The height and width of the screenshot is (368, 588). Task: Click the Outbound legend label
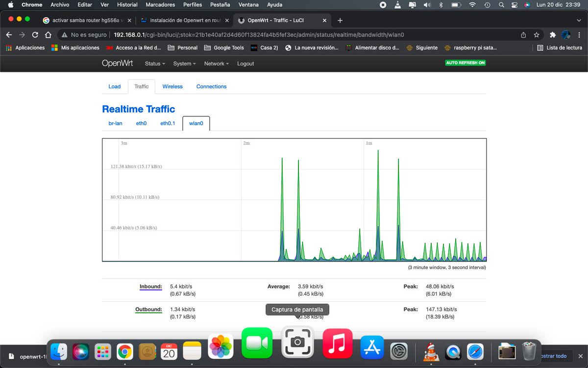pyautogui.click(x=148, y=310)
